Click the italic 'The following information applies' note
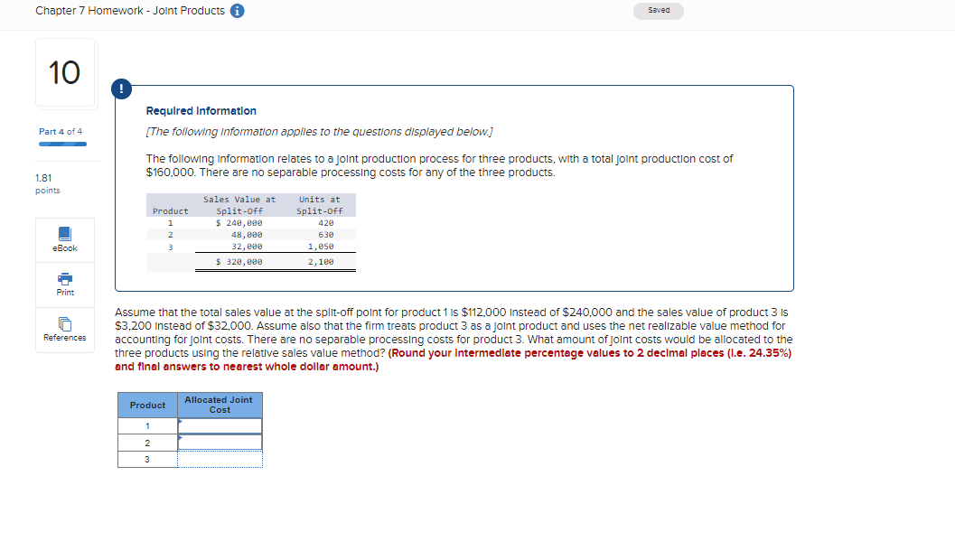955x560 pixels. [x=319, y=132]
